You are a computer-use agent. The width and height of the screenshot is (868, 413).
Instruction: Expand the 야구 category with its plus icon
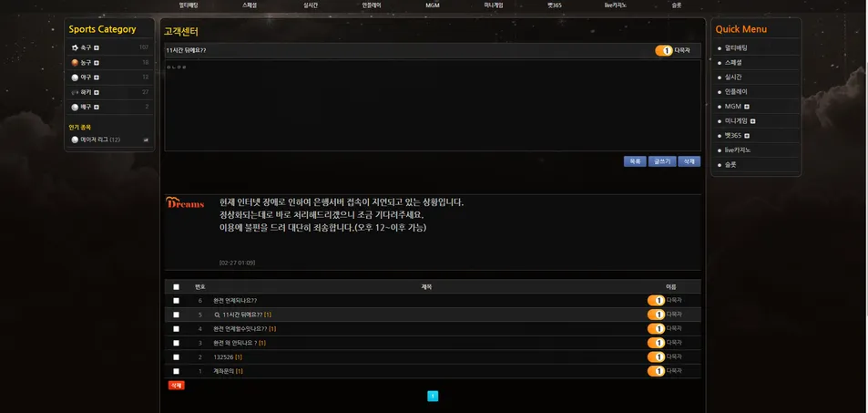[97, 77]
